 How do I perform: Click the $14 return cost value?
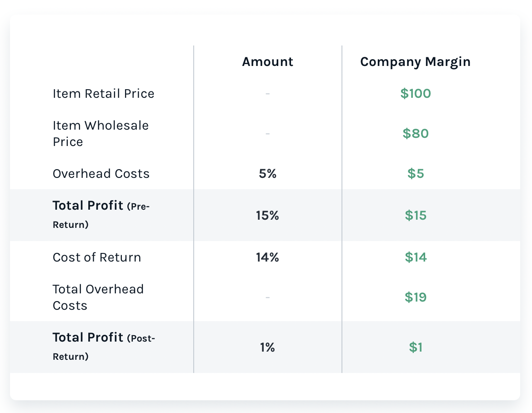416,257
